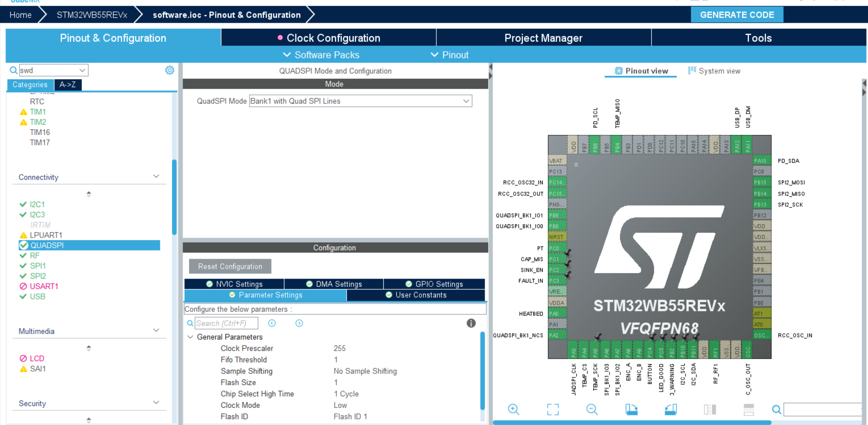
Task: Select QUADSPI in Connectivity list
Action: click(47, 245)
